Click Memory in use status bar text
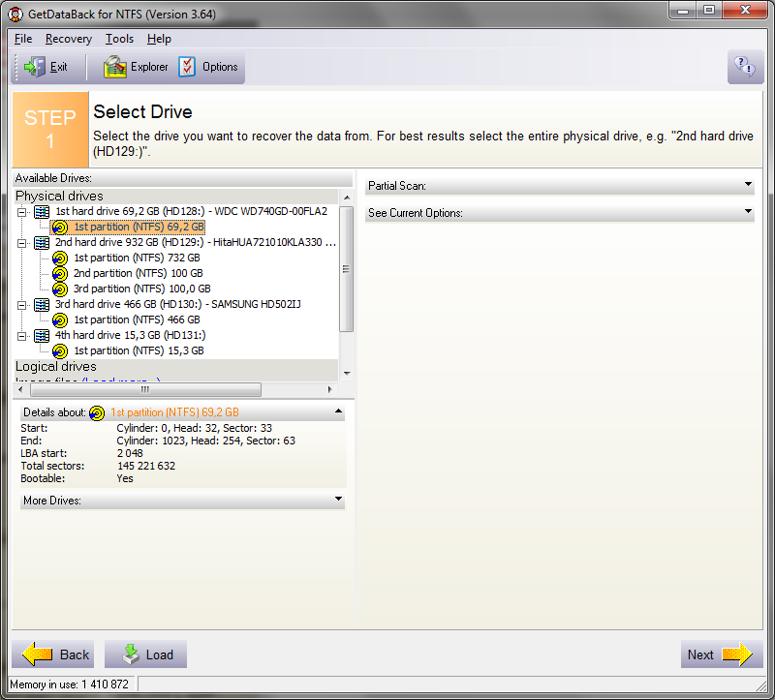This screenshot has width=775, height=700. pos(69,685)
